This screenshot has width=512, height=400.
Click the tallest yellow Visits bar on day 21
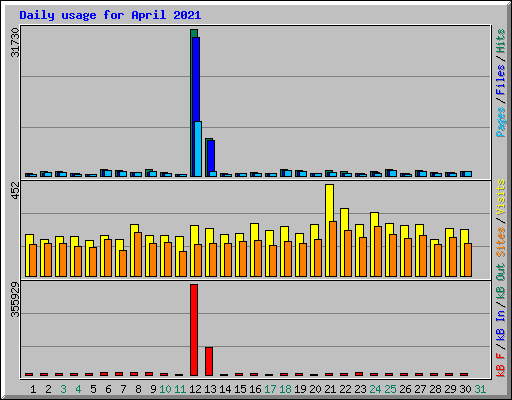pyautogui.click(x=329, y=203)
